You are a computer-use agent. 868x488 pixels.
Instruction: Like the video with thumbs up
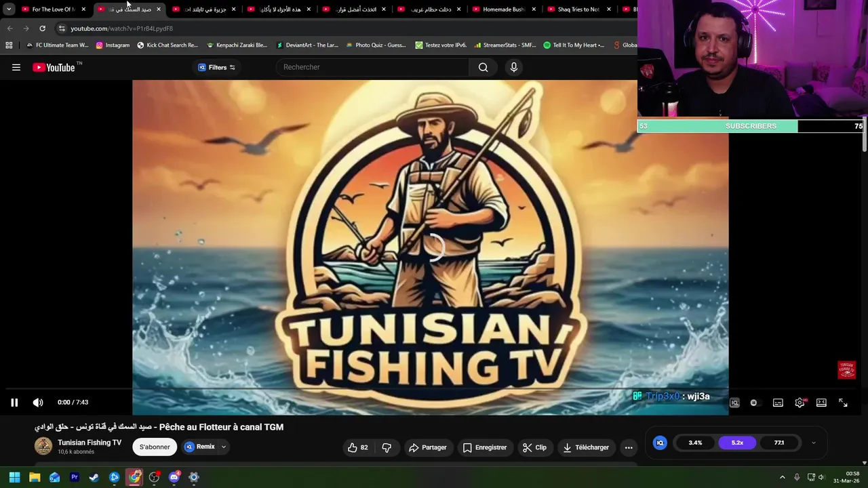pos(358,447)
